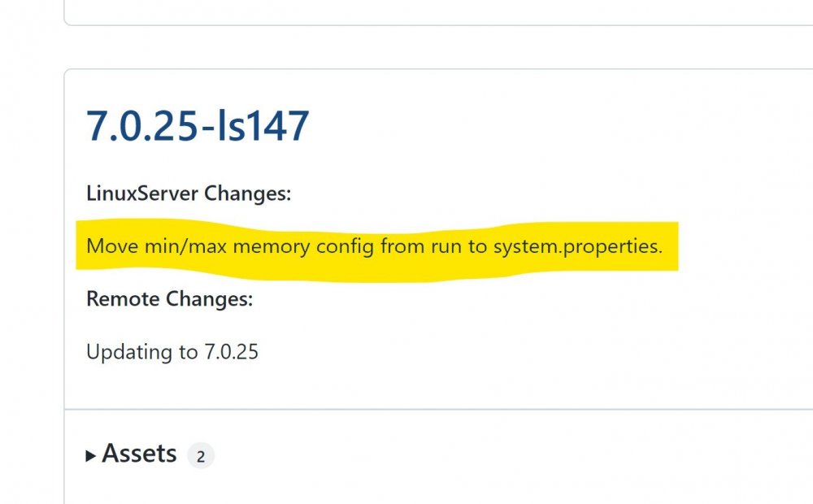The image size is (813, 504).
Task: Click the word 'run' in the highlighted sentence
Action: (446, 247)
